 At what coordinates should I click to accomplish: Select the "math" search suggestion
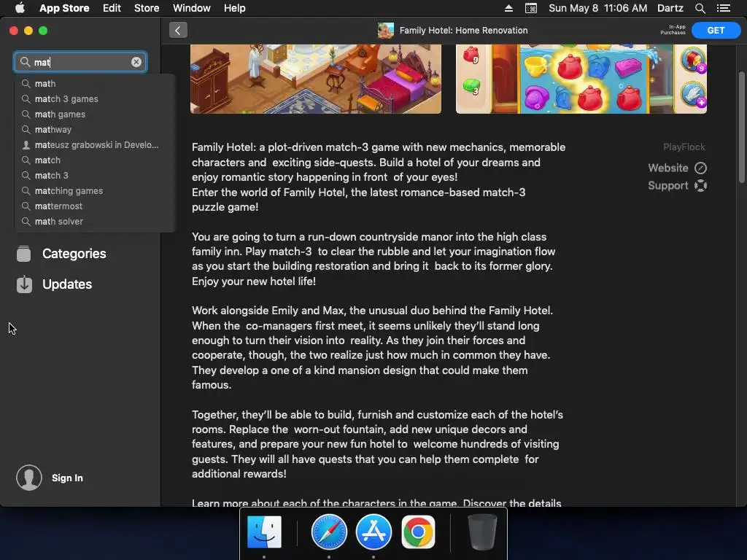(x=96, y=84)
